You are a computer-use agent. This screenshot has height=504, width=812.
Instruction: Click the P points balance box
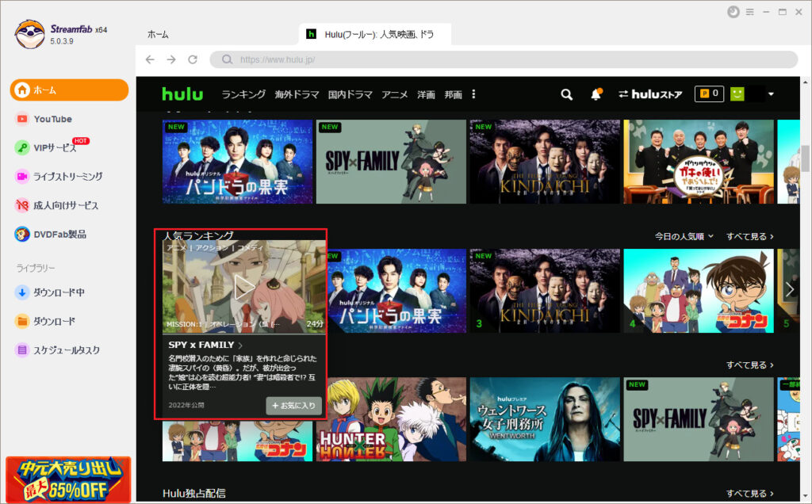(709, 94)
